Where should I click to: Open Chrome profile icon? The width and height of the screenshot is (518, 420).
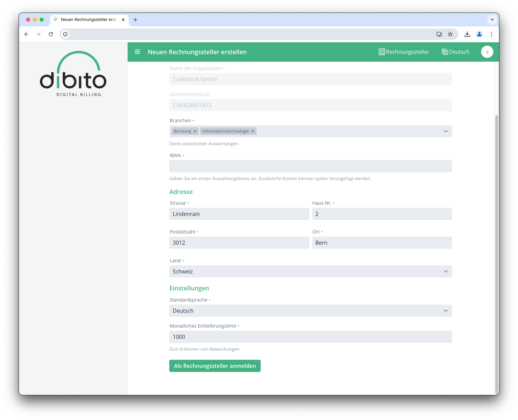pyautogui.click(x=479, y=34)
